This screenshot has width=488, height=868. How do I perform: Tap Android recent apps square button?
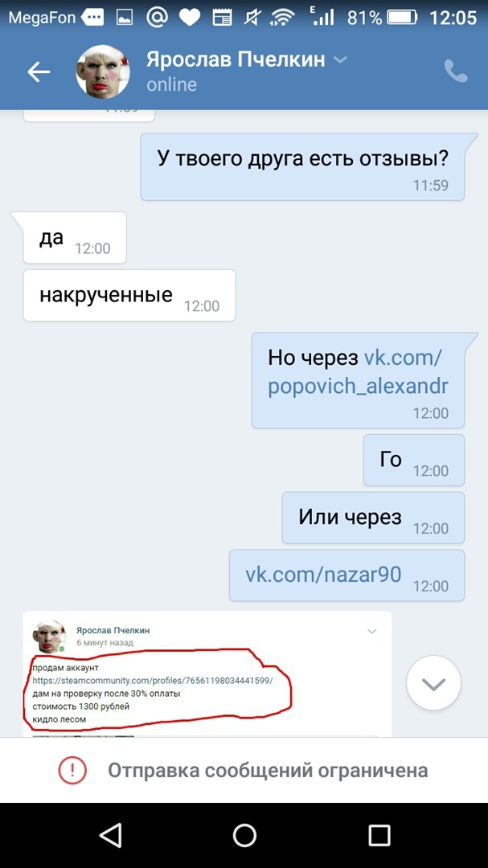point(379,835)
